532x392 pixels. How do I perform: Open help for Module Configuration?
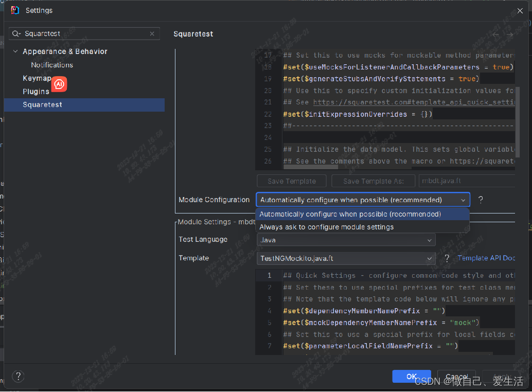click(x=481, y=200)
